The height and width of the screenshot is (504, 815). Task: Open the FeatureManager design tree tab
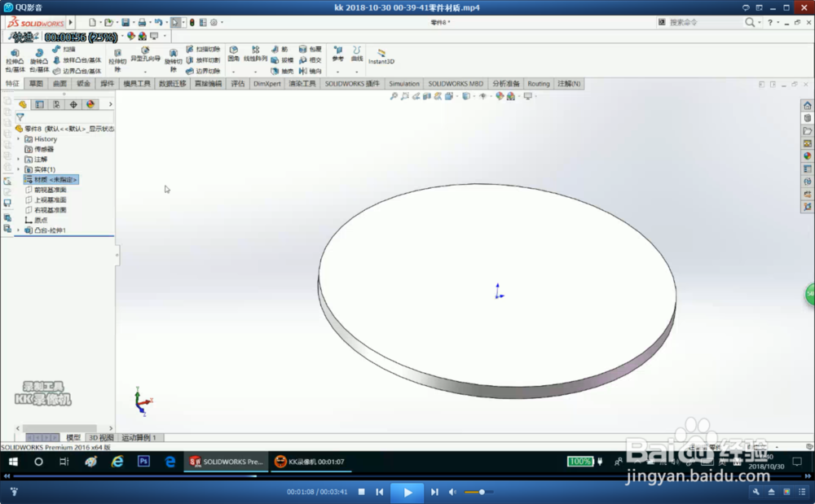click(22, 104)
